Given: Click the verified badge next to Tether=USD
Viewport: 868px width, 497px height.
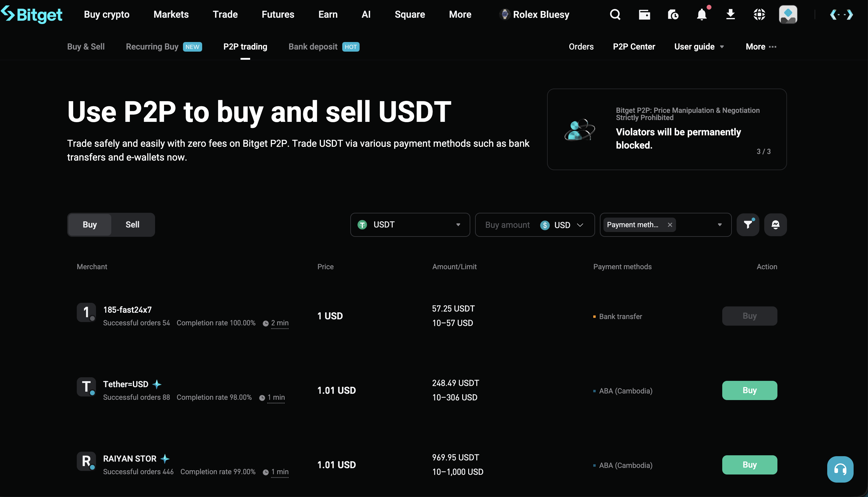Looking at the screenshot, I should [x=157, y=384].
